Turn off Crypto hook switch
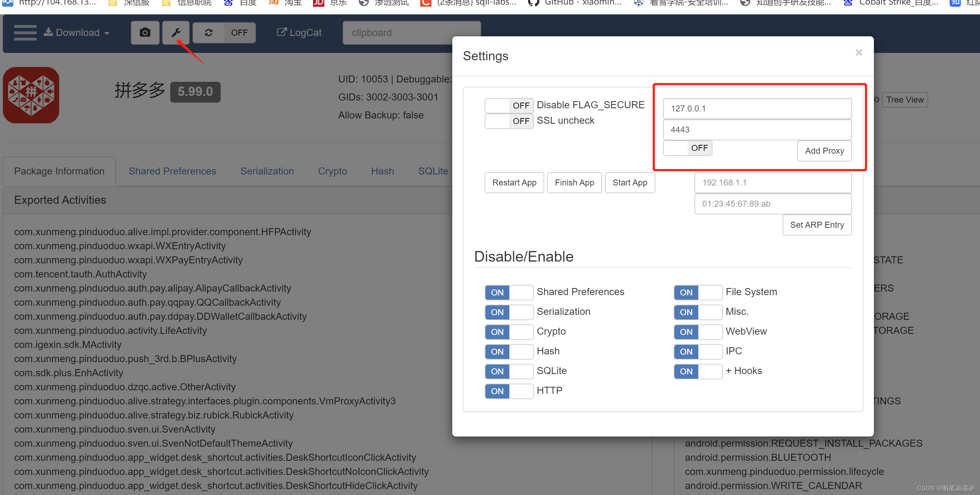The width and height of the screenshot is (980, 495). point(509,332)
